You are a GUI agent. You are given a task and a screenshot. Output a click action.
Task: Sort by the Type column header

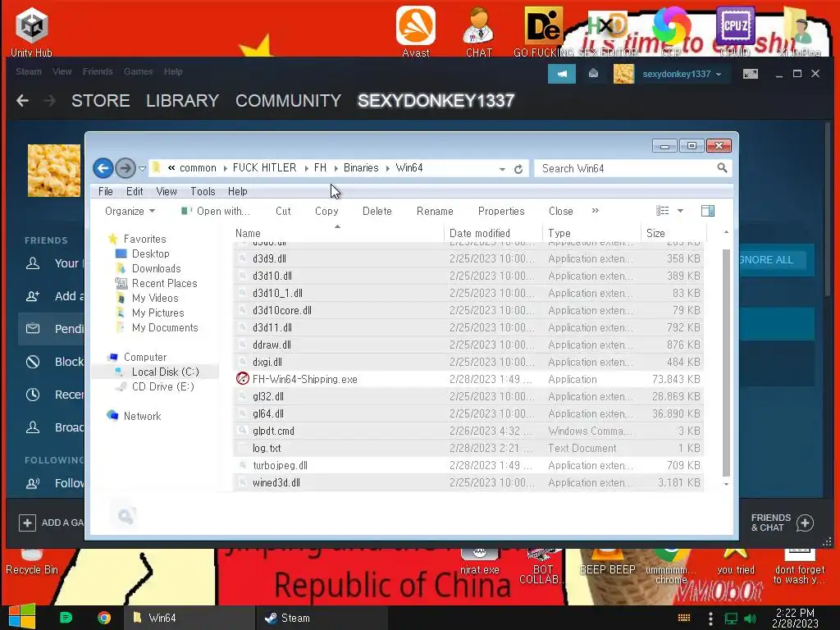click(591, 233)
